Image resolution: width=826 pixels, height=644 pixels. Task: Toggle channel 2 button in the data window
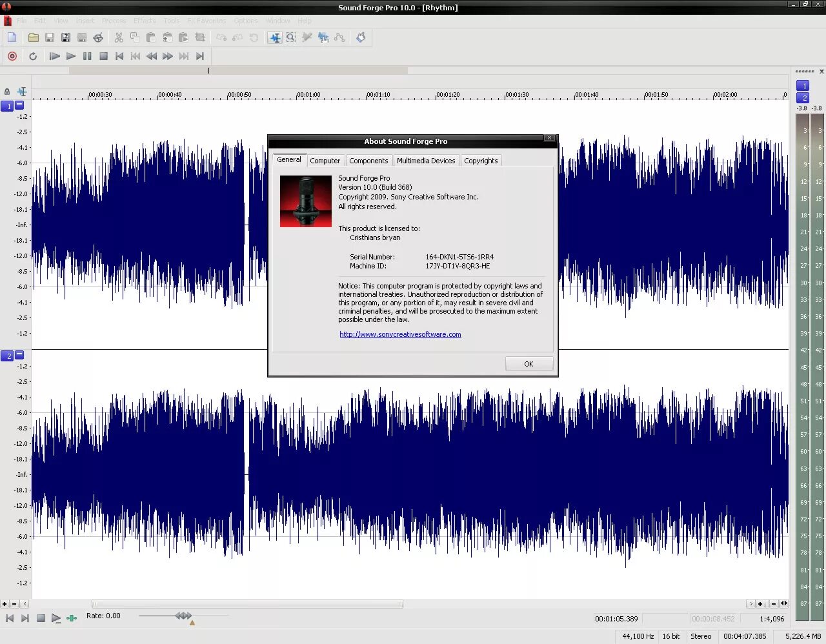tap(7, 356)
